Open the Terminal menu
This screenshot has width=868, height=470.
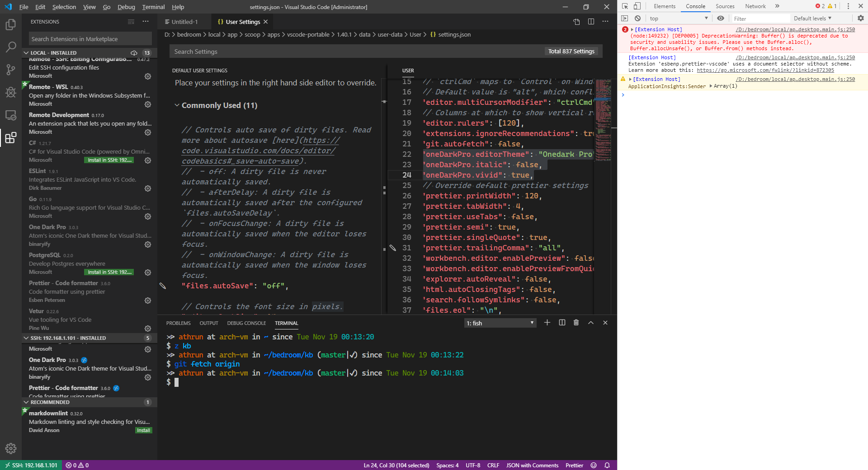153,7
